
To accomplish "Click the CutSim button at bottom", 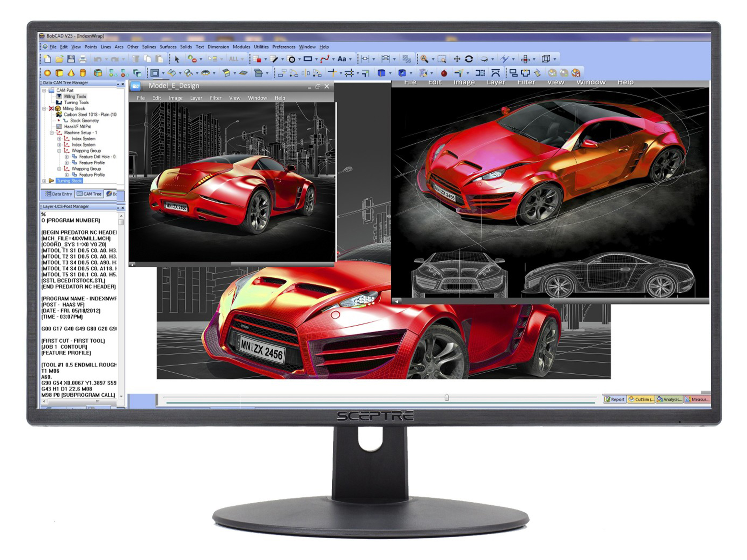I will (641, 399).
